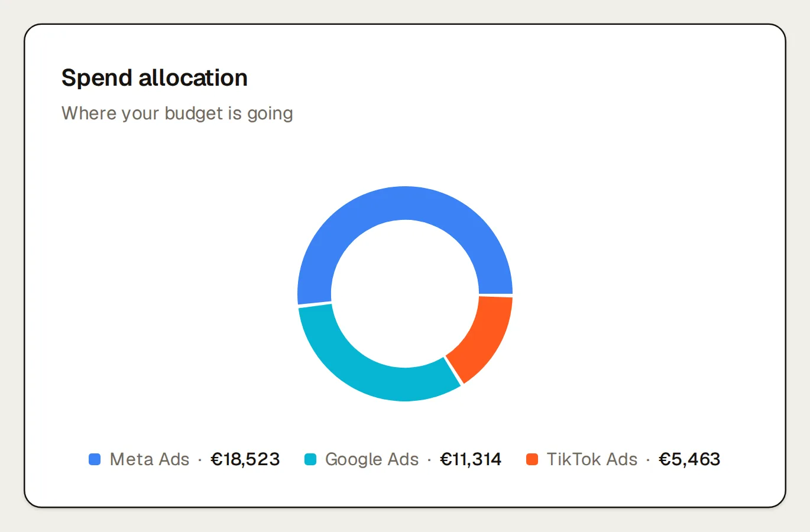The width and height of the screenshot is (810, 532).
Task: Click the blue Meta Ads legend swatch
Action: (95, 459)
